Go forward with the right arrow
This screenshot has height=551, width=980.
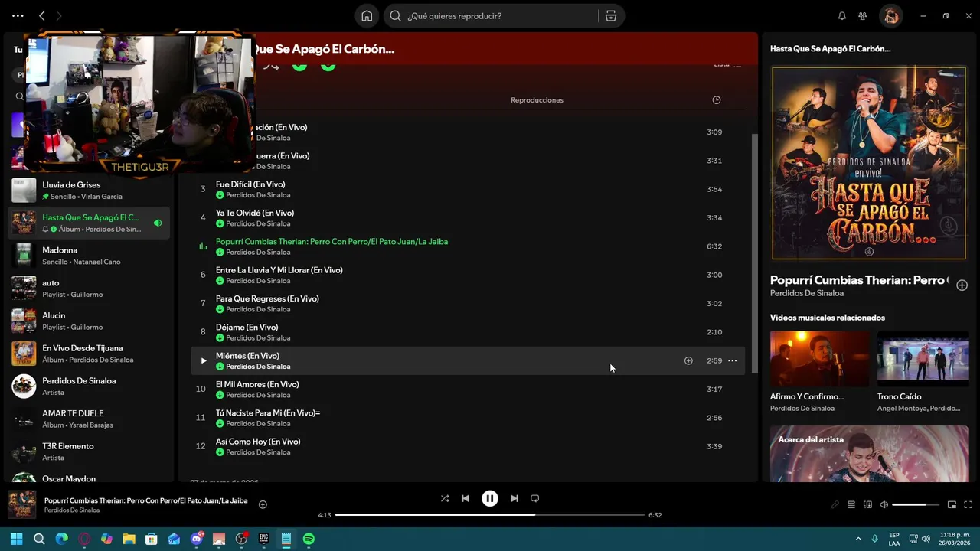click(x=59, y=16)
